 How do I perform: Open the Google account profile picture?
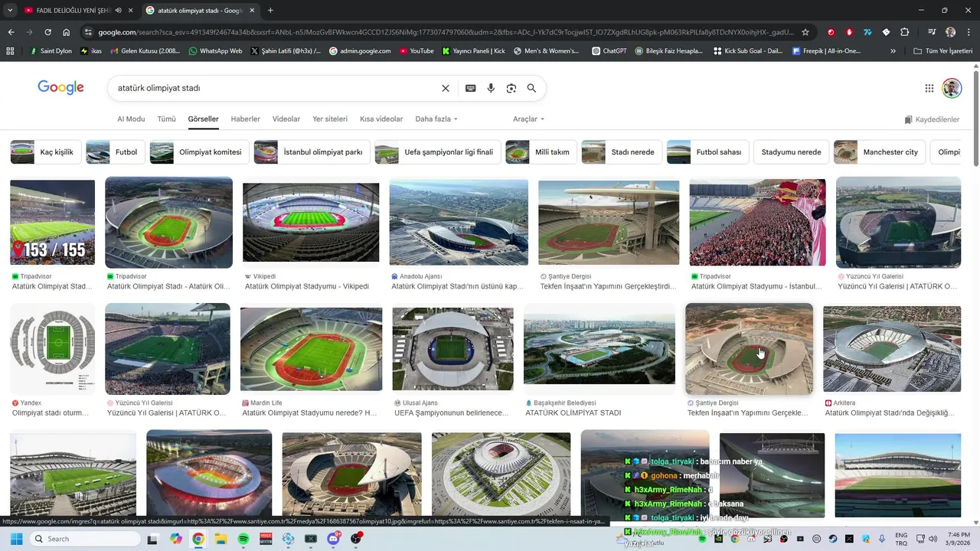[x=952, y=88]
